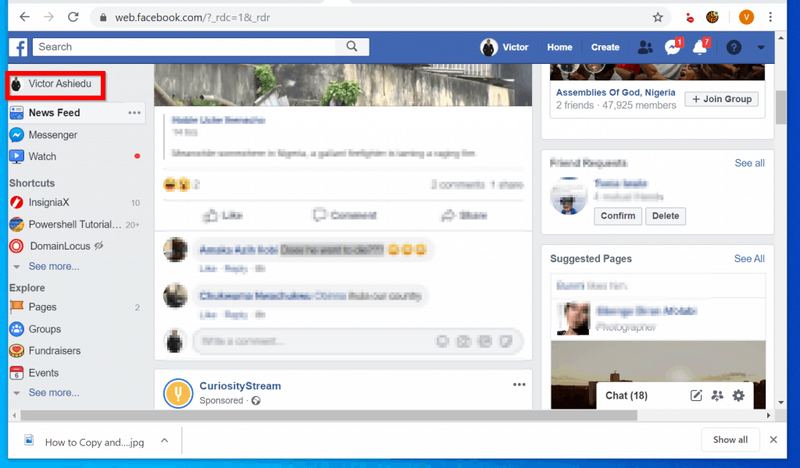Image resolution: width=800 pixels, height=468 pixels.
Task: Go back with browser Back arrow
Action: click(24, 17)
